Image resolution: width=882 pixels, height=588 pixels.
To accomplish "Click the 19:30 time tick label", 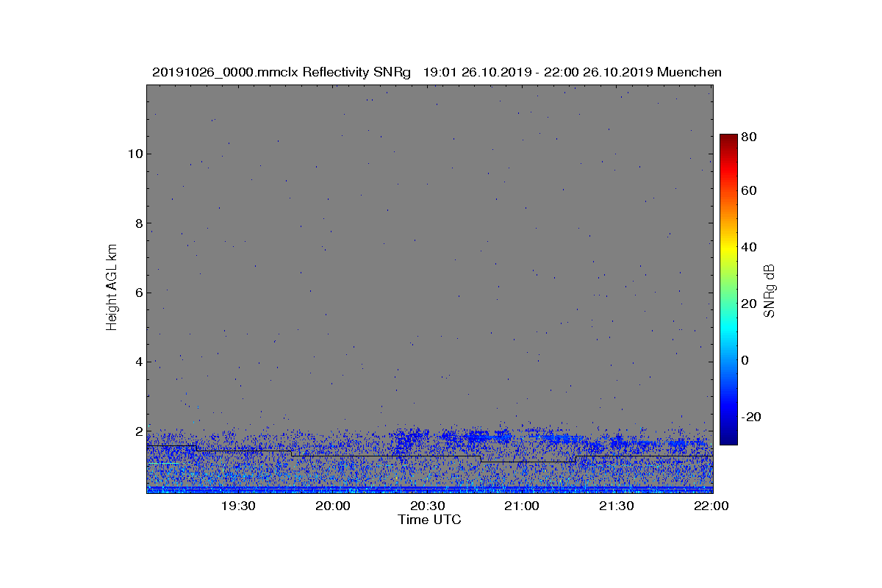I will (x=237, y=506).
